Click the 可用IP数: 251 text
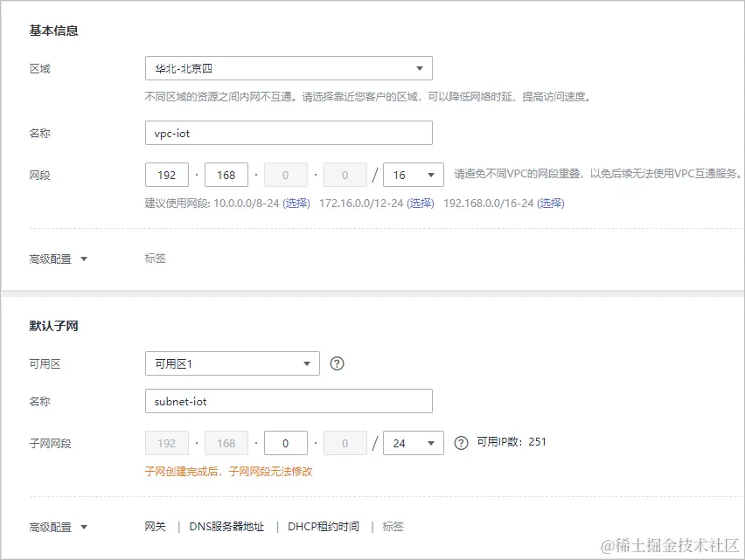The width and height of the screenshot is (745, 560). click(x=512, y=442)
